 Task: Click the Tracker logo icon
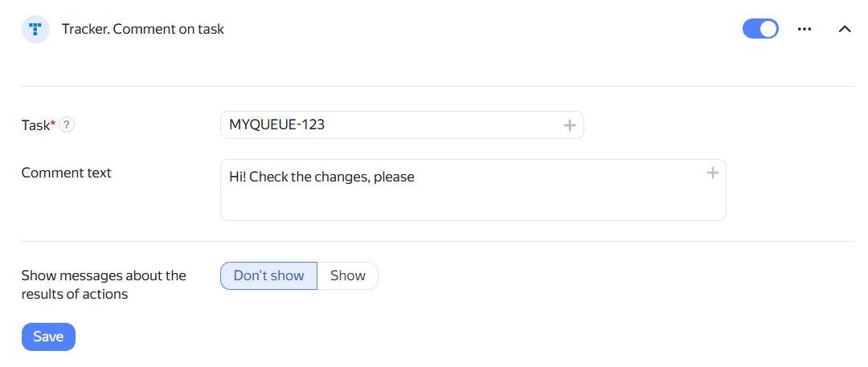tap(35, 30)
